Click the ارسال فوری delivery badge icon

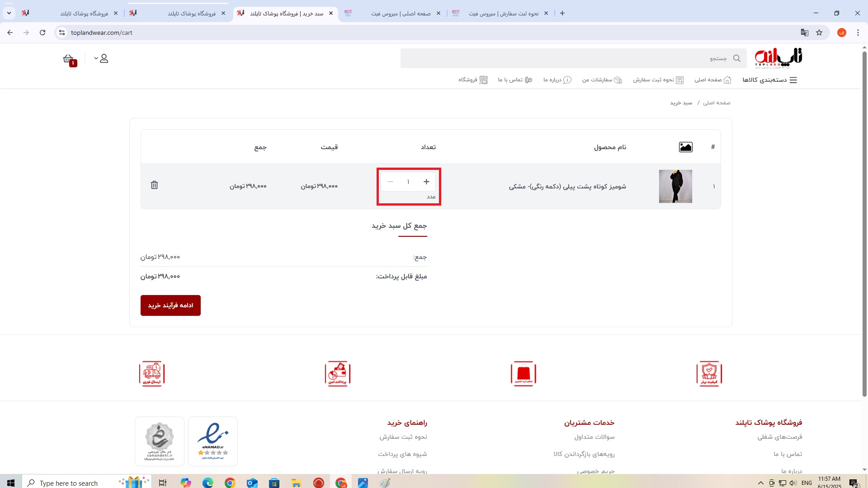pos(152,374)
